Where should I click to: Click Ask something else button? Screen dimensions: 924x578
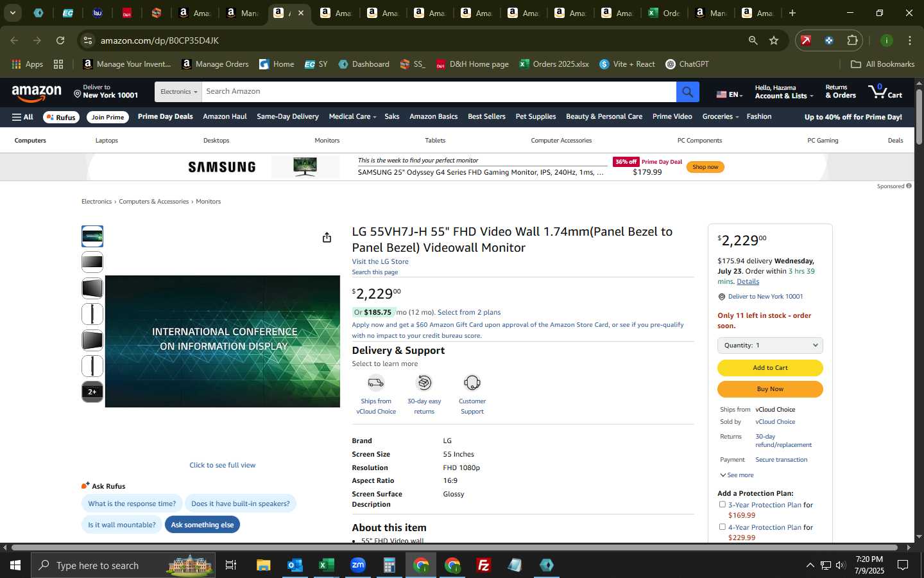point(202,525)
